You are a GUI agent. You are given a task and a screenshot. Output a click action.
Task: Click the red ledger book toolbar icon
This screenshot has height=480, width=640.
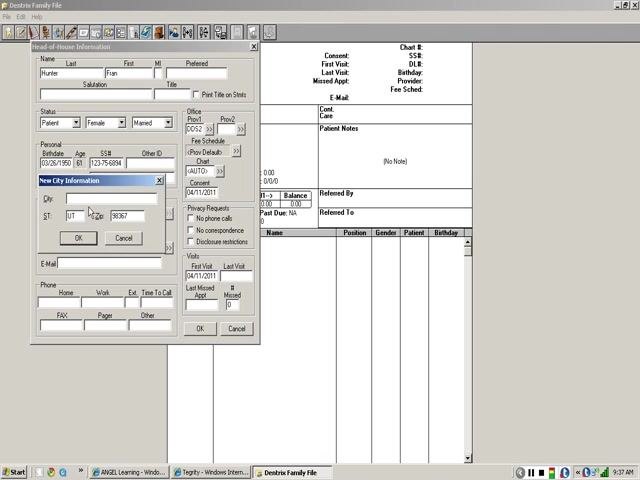(x=33, y=32)
